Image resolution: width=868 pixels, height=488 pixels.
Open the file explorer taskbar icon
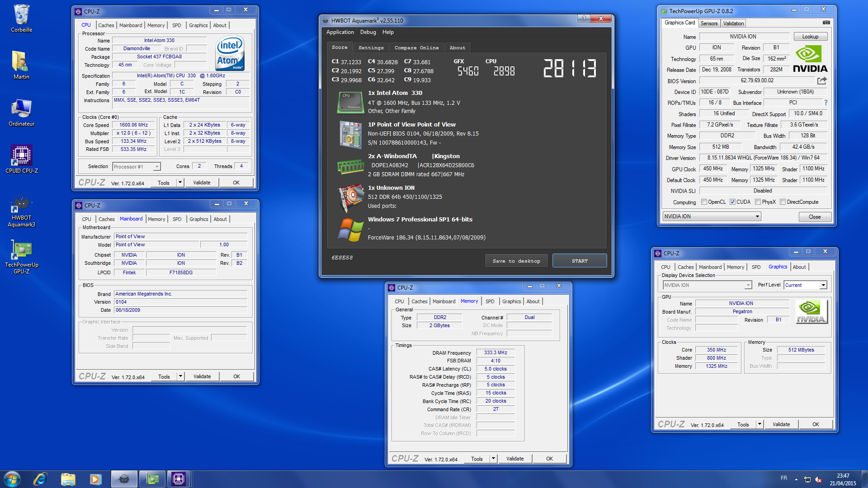68,479
